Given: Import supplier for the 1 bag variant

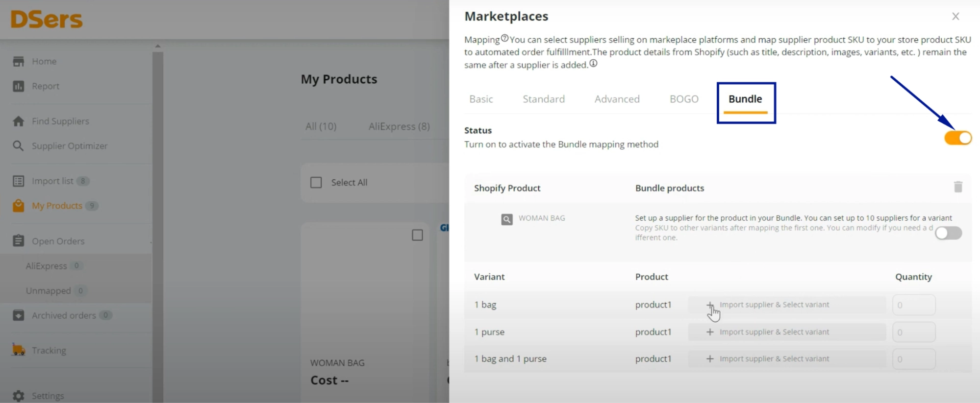Looking at the screenshot, I should click(x=787, y=305).
